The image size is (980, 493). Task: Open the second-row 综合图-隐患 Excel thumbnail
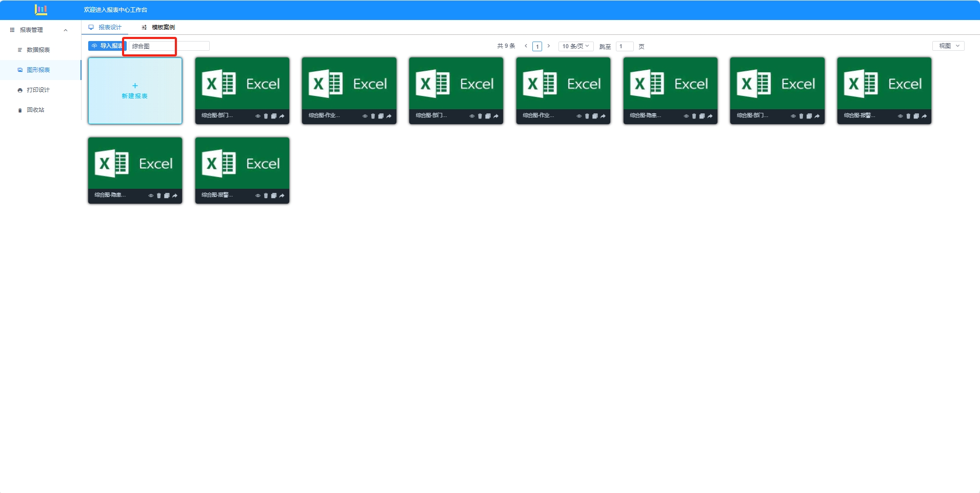coord(135,163)
